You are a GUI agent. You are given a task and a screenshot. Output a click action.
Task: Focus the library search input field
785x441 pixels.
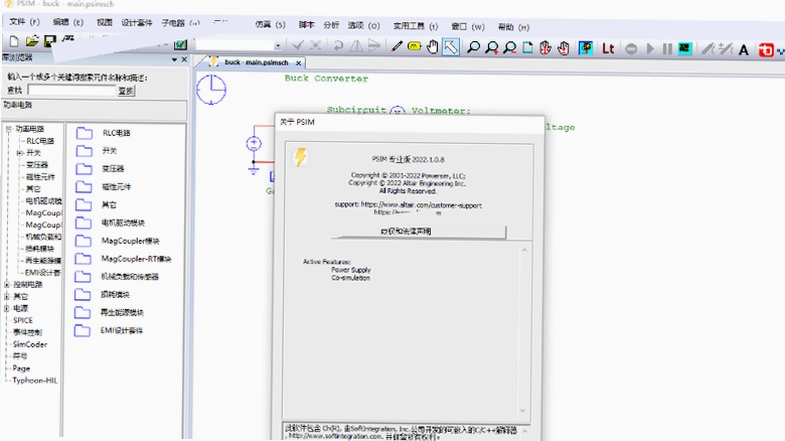tap(72, 90)
